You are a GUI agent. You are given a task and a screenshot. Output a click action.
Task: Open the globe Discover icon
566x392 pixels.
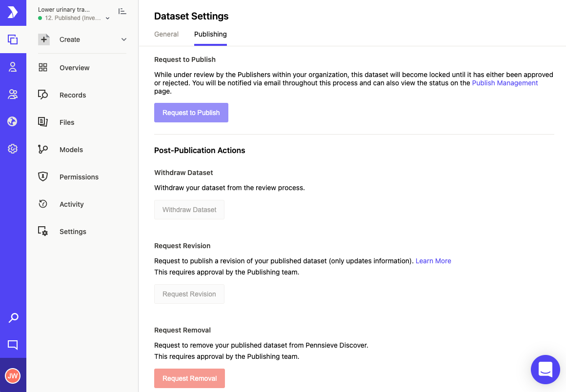tap(13, 121)
